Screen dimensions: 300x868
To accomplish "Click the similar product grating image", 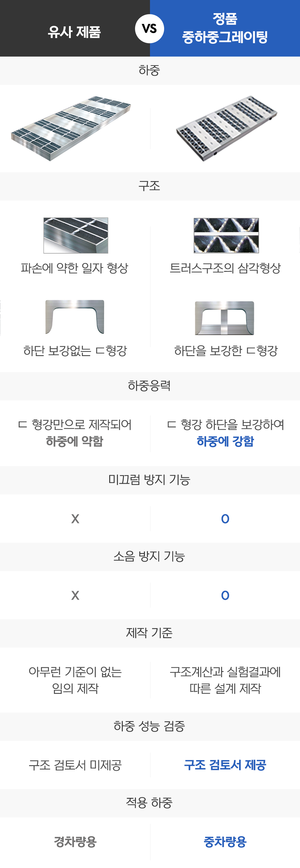I will tap(71, 129).
